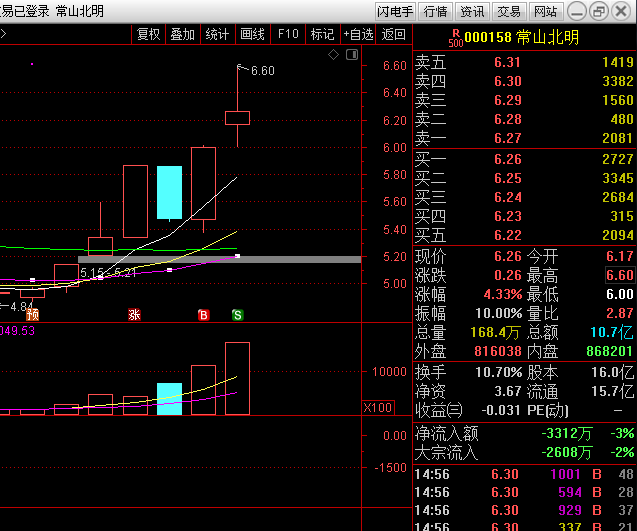Click the 内盘 value 868201
This screenshot has height=531, width=637.
(610, 351)
